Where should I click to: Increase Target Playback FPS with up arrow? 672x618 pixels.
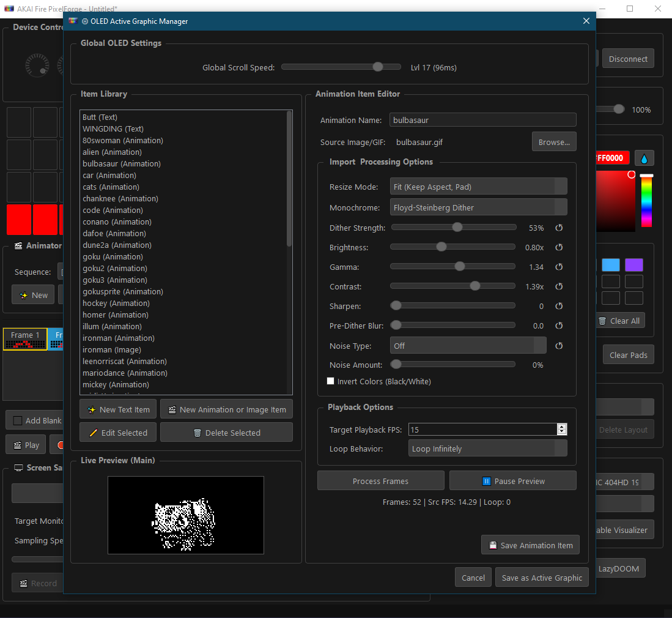[562, 426]
